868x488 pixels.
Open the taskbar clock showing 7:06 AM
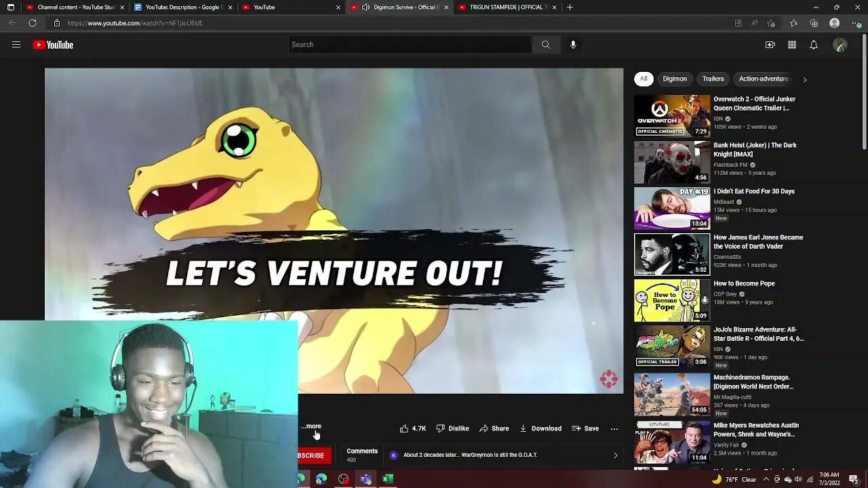coord(829,479)
